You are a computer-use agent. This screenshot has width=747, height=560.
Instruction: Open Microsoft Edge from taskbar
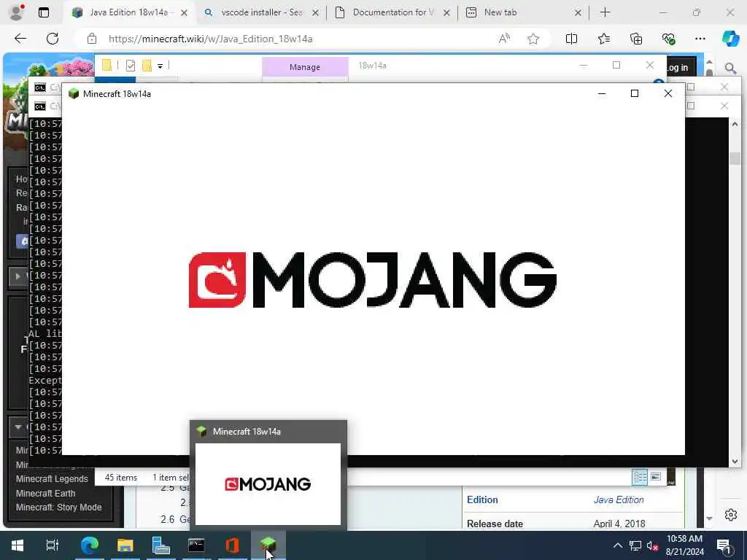tap(89, 545)
